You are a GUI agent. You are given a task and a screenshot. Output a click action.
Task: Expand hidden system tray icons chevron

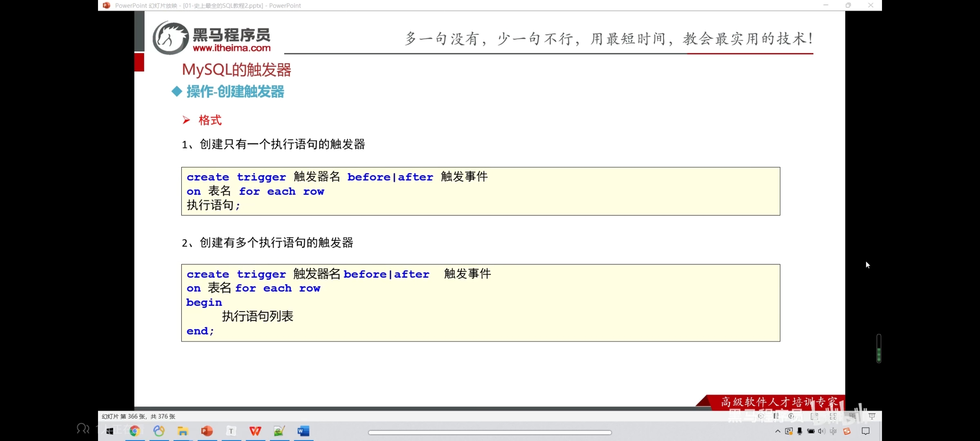pyautogui.click(x=778, y=431)
